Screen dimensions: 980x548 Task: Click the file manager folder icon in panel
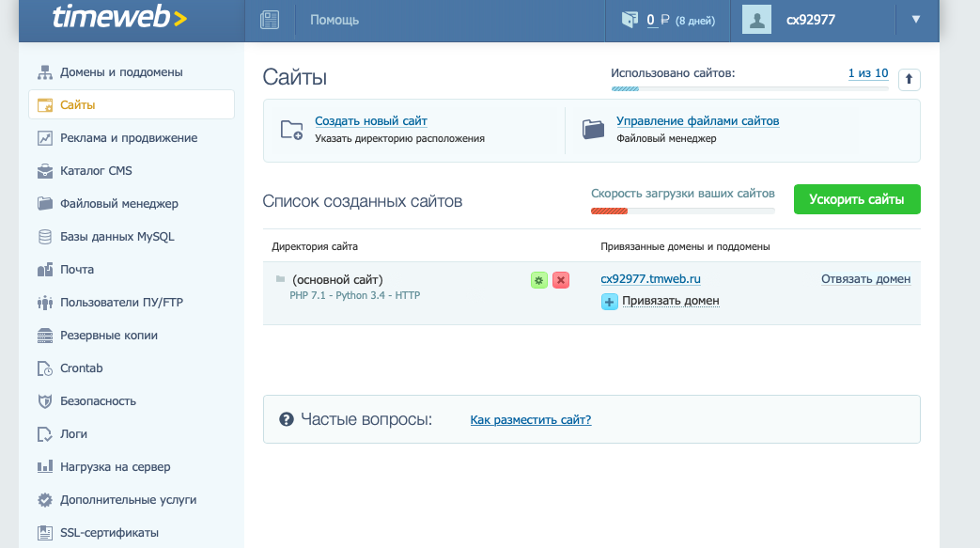pyautogui.click(x=593, y=130)
